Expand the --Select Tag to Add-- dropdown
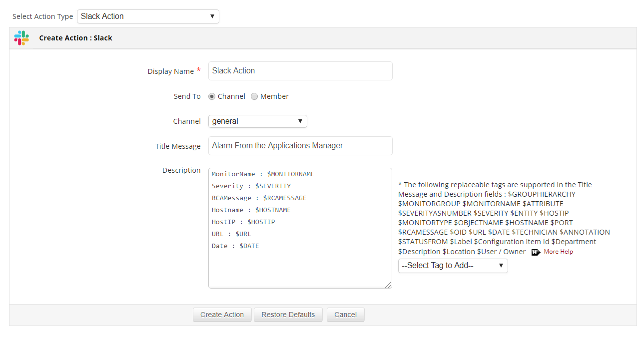 (x=453, y=266)
